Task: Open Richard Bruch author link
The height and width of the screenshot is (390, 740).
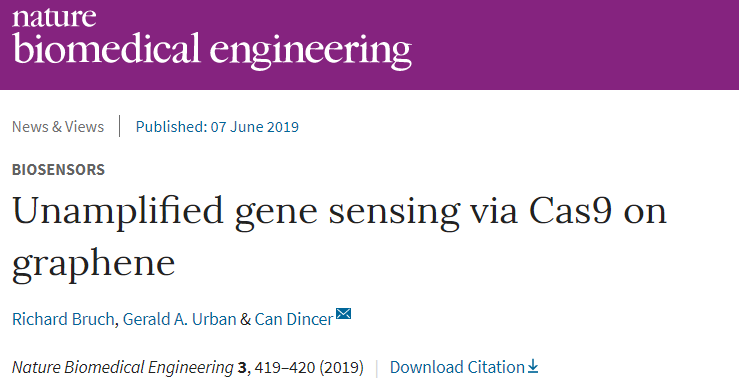Action: tap(63, 320)
